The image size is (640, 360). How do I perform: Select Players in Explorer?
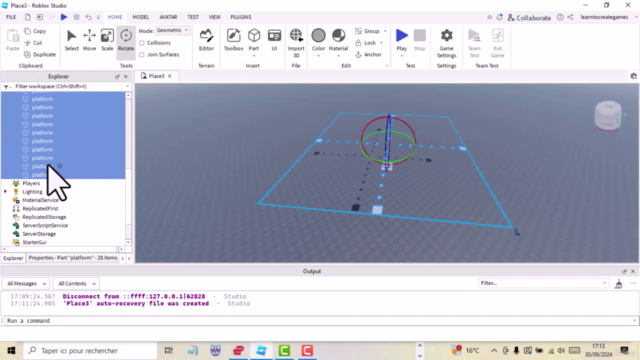click(x=31, y=183)
